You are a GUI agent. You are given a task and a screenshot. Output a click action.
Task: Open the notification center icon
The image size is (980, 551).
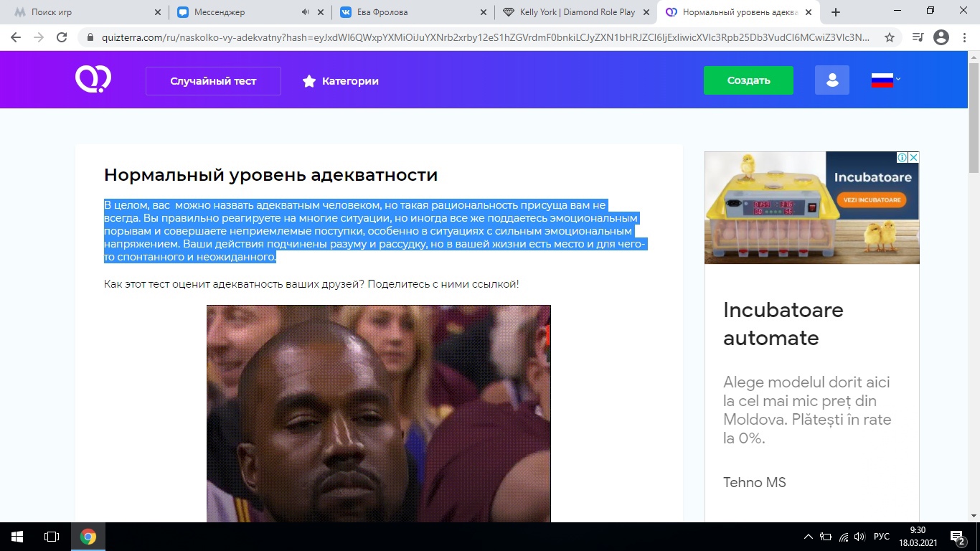[958, 537]
